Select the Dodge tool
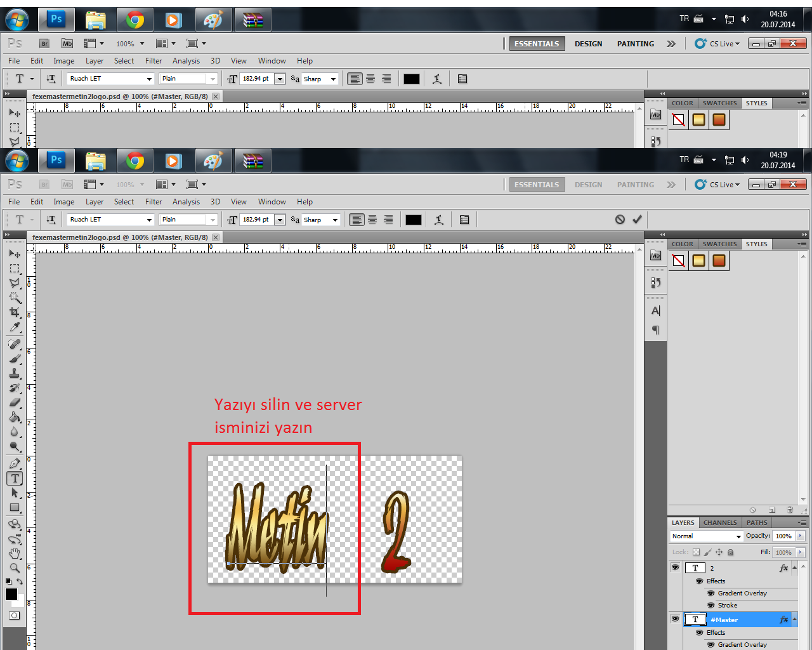 pos(15,446)
